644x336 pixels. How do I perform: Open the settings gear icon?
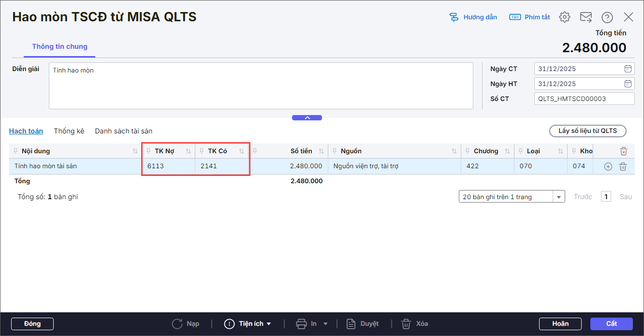pos(564,17)
